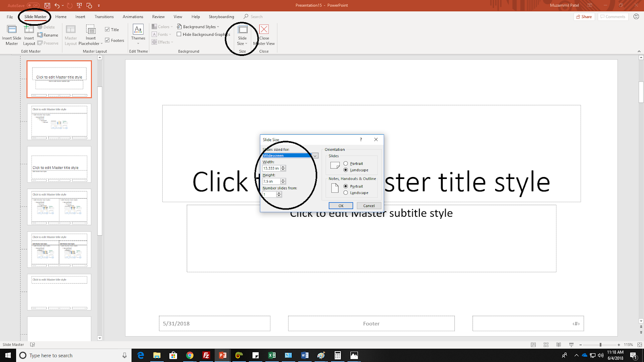Image resolution: width=644 pixels, height=362 pixels.
Task: Click the Undo arrow icon
Action: click(57, 6)
